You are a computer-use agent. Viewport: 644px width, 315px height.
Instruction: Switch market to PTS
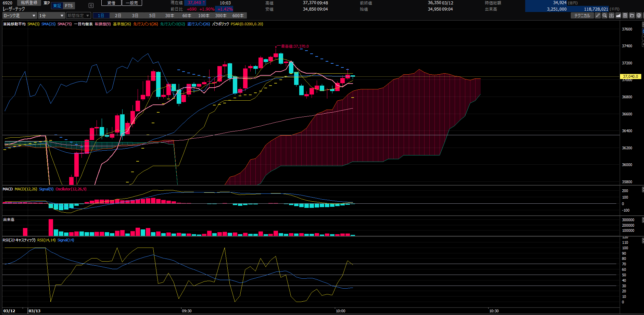click(69, 6)
